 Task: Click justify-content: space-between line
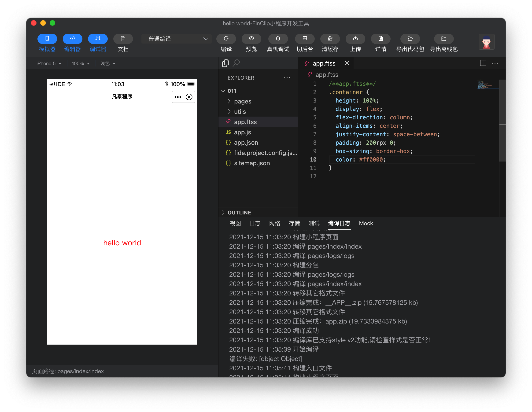pos(387,134)
